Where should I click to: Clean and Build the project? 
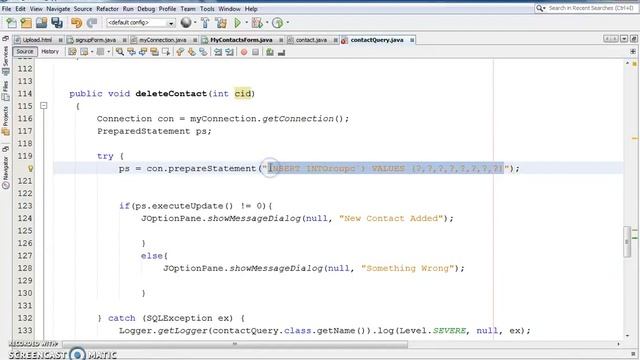point(221,23)
